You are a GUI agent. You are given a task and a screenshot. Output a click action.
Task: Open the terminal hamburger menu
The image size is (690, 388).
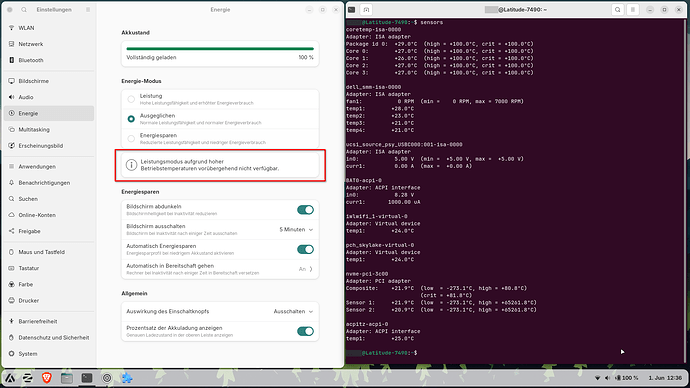pos(633,10)
